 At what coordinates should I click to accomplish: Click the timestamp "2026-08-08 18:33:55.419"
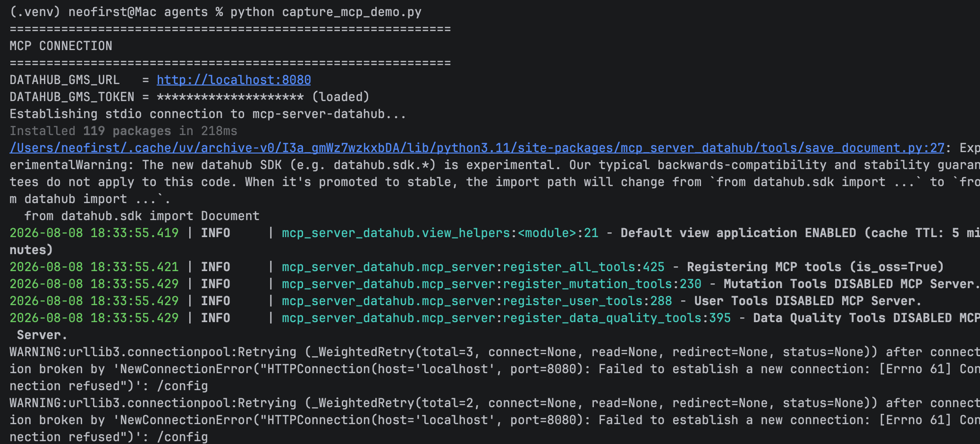[94, 233]
